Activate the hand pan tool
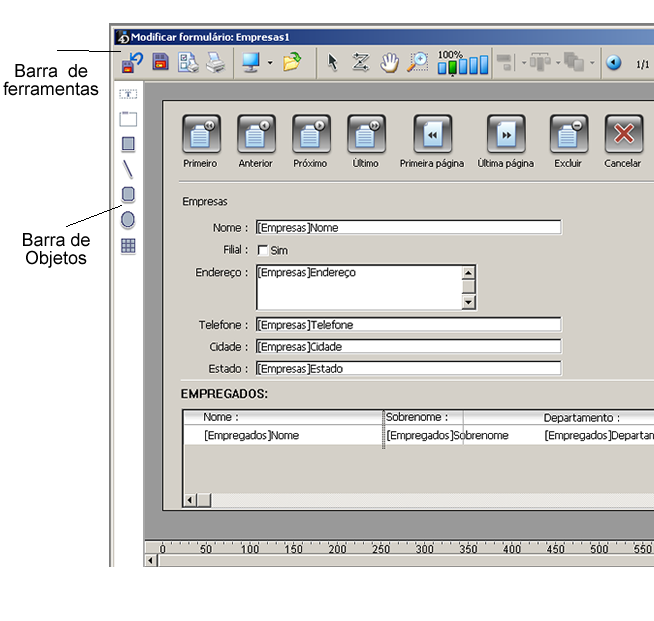The height and width of the screenshot is (621, 654). coord(389,63)
